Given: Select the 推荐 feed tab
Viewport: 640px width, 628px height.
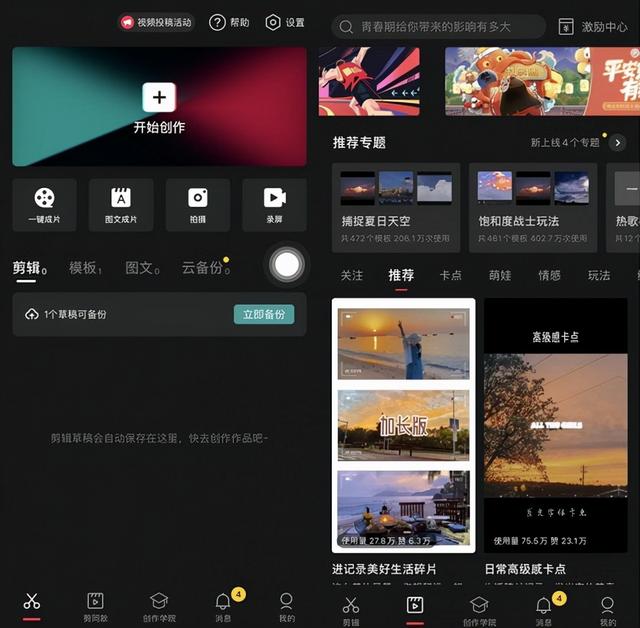Looking at the screenshot, I should pyautogui.click(x=401, y=276).
